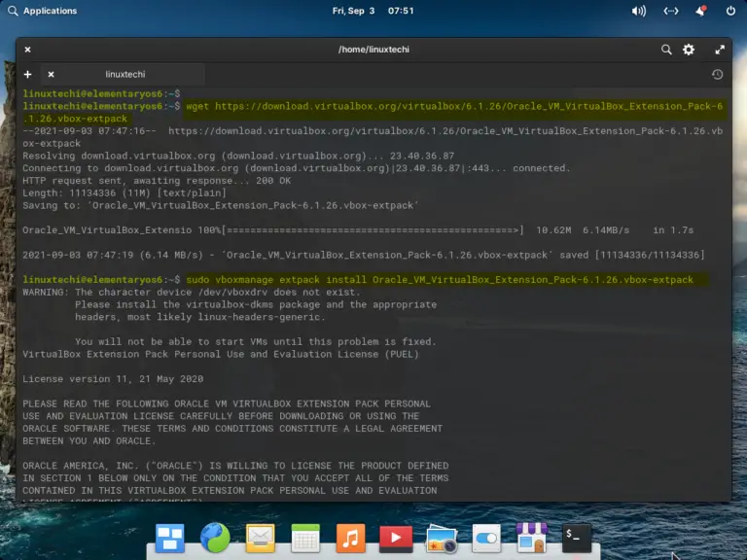
Task: Open the Applications menu
Action: point(50,11)
